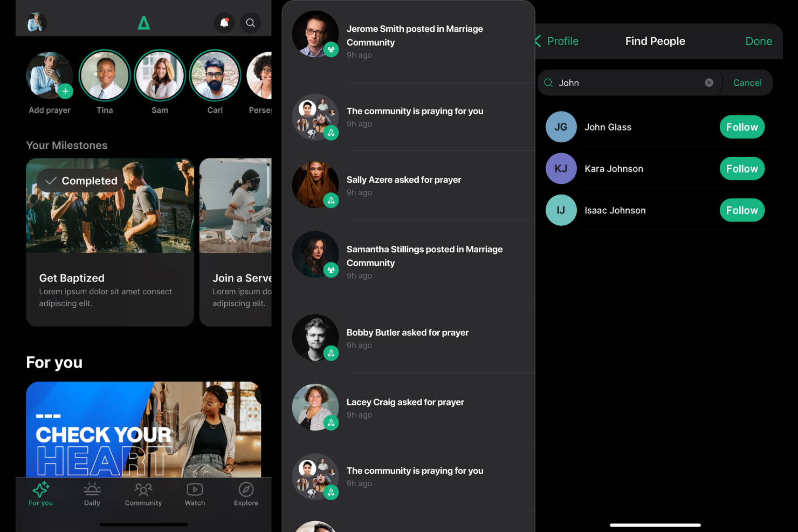This screenshot has height=532, width=798.
Task: Switch to the For you tab
Action: click(x=41, y=494)
